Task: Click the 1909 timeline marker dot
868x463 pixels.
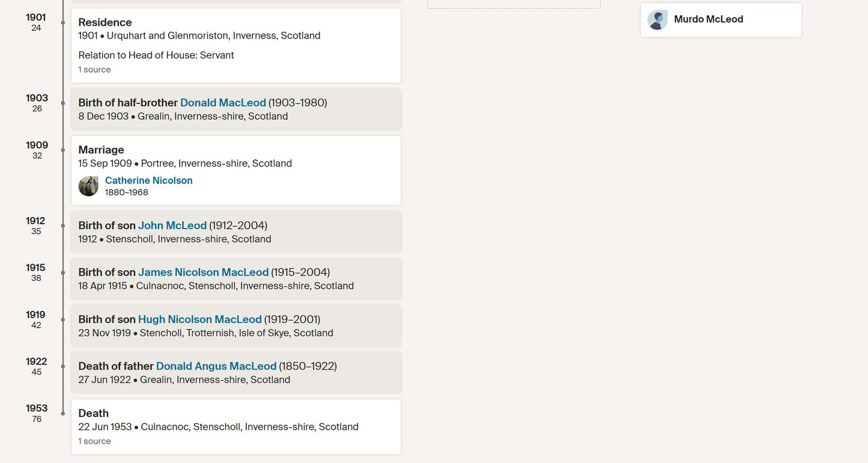Action: pyautogui.click(x=63, y=150)
